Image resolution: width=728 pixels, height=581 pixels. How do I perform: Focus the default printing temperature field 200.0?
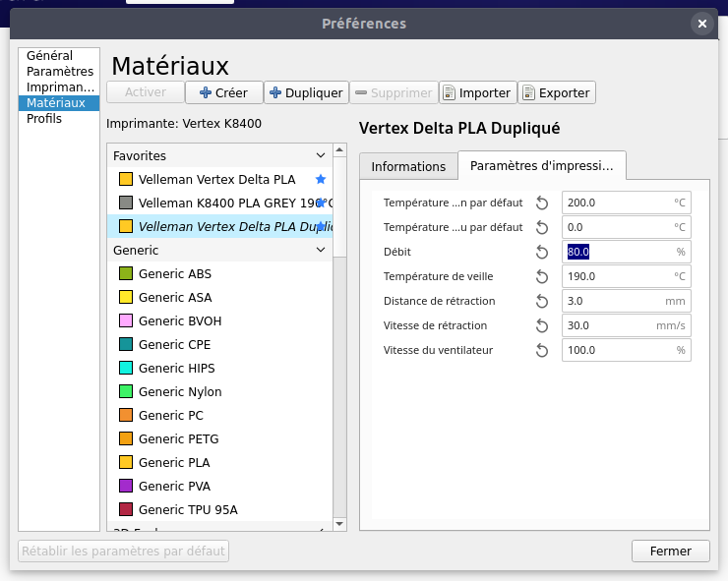pyautogui.click(x=627, y=203)
